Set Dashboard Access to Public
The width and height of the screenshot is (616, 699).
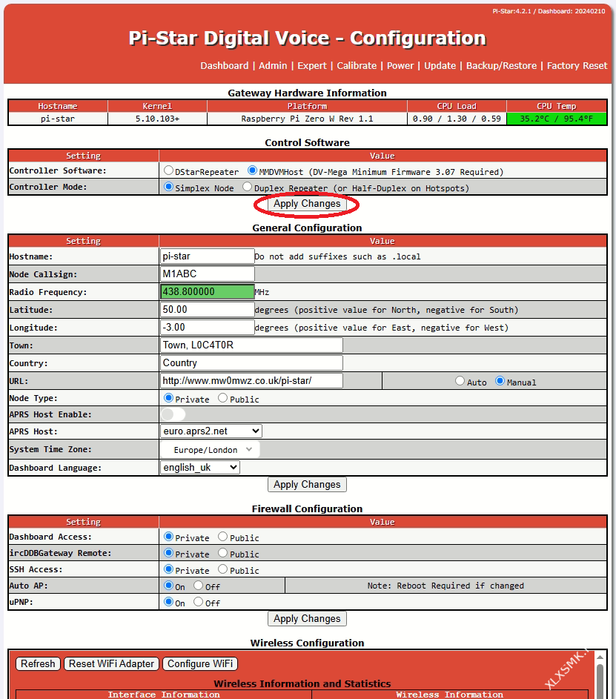pyautogui.click(x=223, y=537)
